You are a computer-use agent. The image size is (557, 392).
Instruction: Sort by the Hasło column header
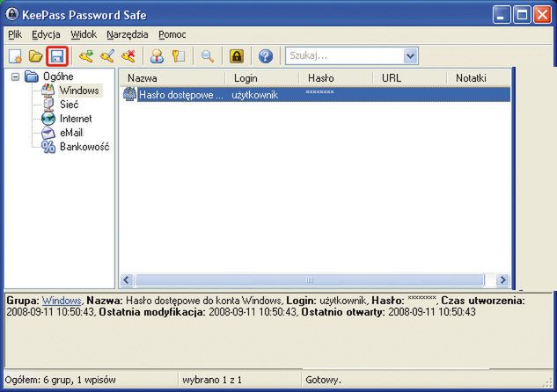pyautogui.click(x=336, y=78)
